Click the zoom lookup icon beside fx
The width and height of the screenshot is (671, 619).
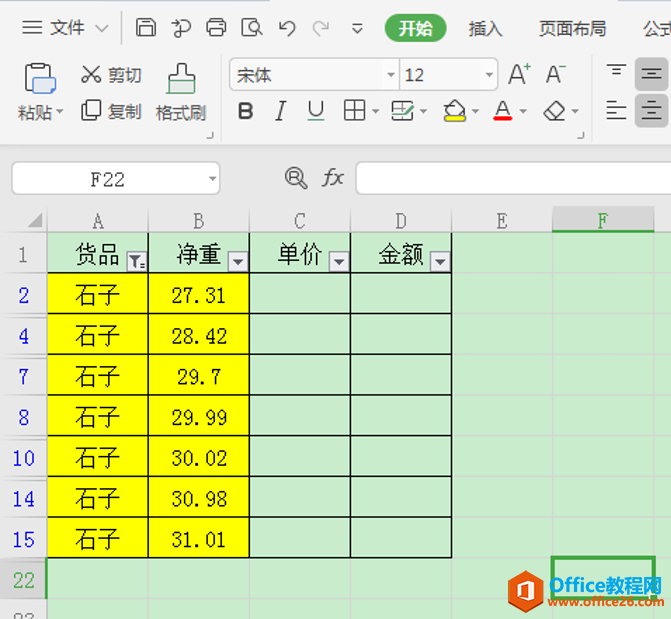(x=296, y=178)
